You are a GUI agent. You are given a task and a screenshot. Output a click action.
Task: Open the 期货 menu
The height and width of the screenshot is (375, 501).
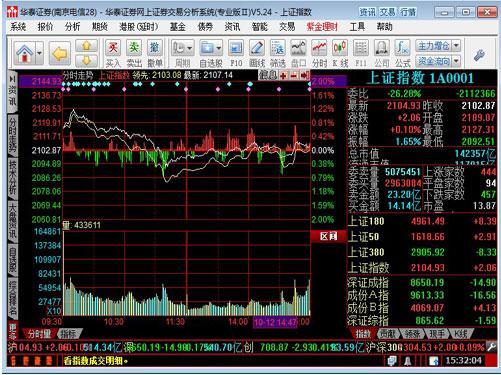pos(100,27)
